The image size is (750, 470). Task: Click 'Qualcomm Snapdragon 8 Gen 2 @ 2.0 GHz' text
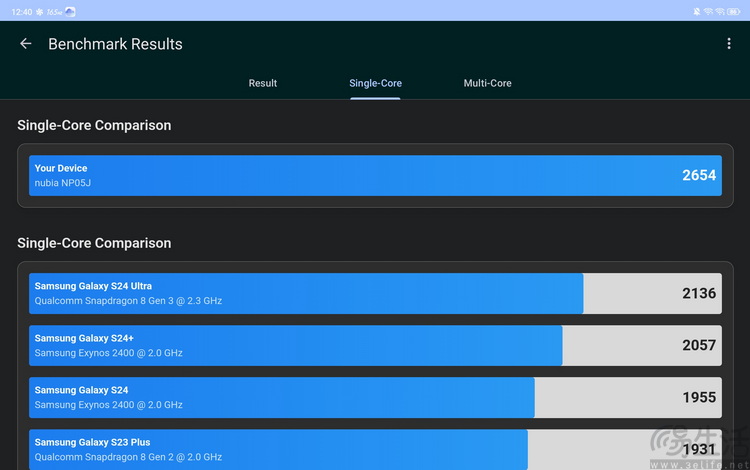click(x=128, y=457)
